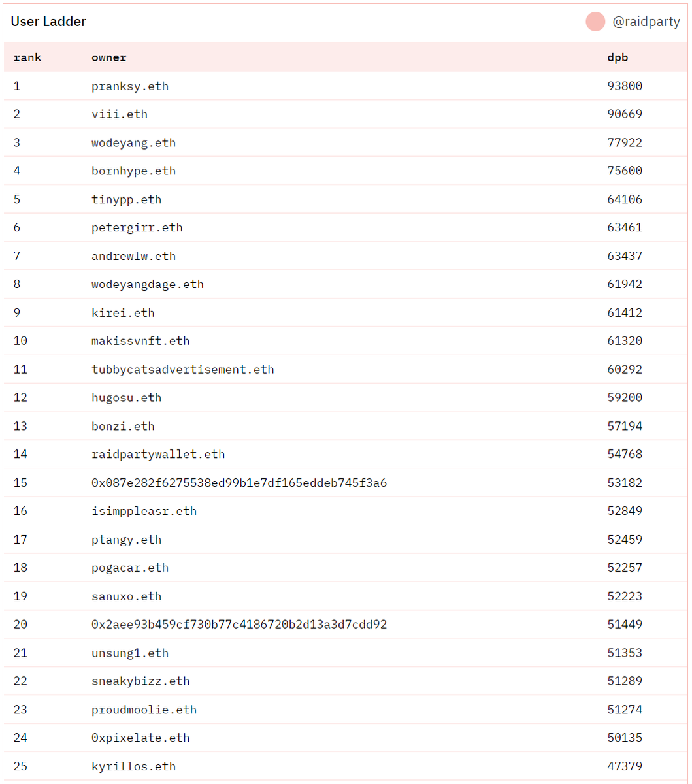Image resolution: width=692 pixels, height=784 pixels.
Task: Click dpb value 75600
Action: [x=625, y=171]
